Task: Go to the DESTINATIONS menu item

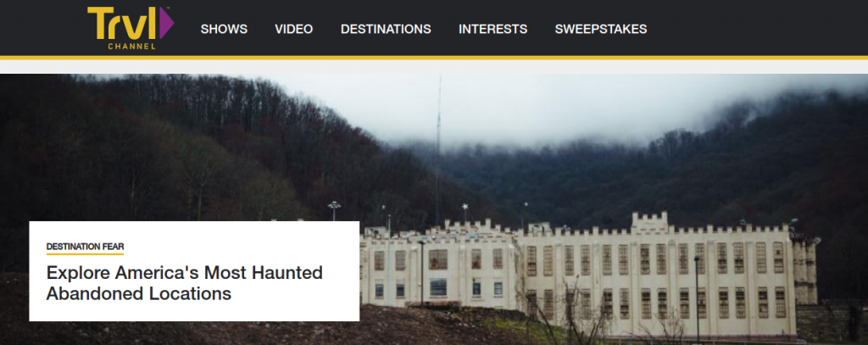Action: [386, 30]
